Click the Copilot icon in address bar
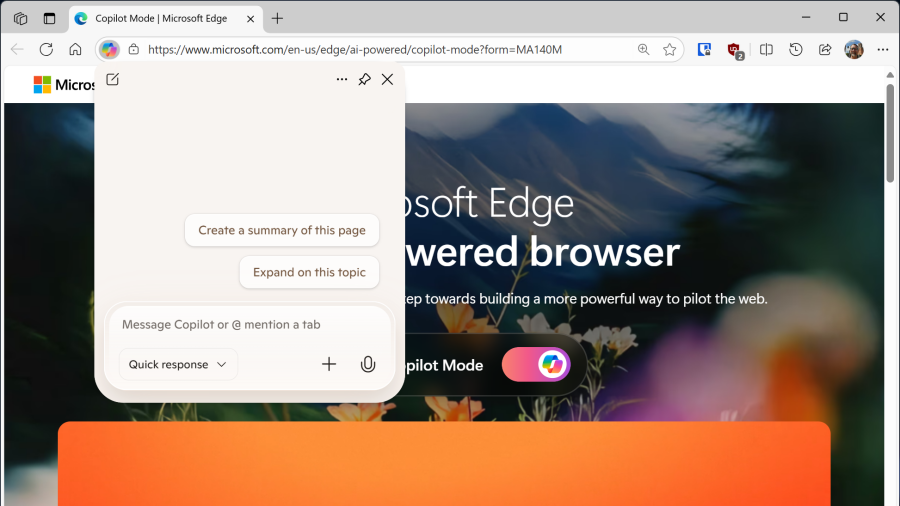Image resolution: width=900 pixels, height=506 pixels. (x=108, y=49)
